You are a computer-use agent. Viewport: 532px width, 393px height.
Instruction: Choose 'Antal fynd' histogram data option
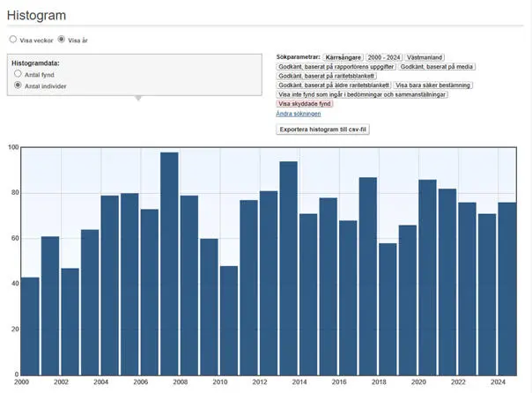(x=18, y=74)
